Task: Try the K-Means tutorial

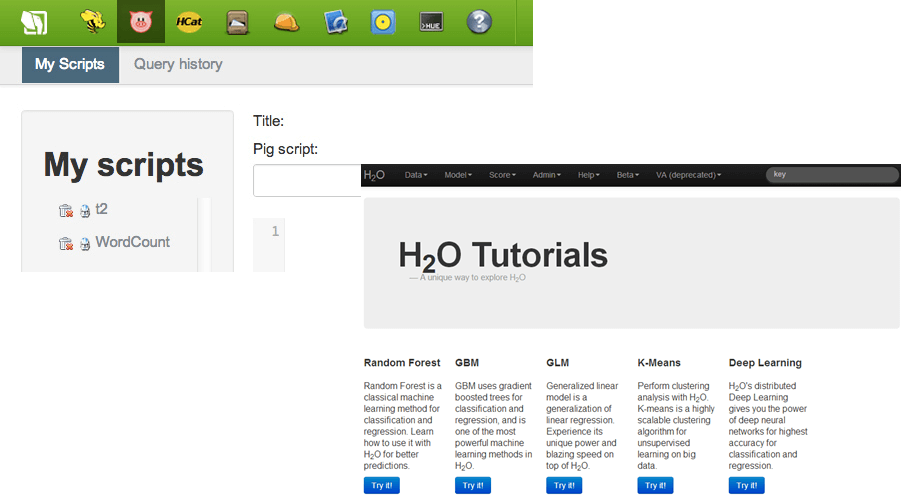Action: click(x=655, y=485)
